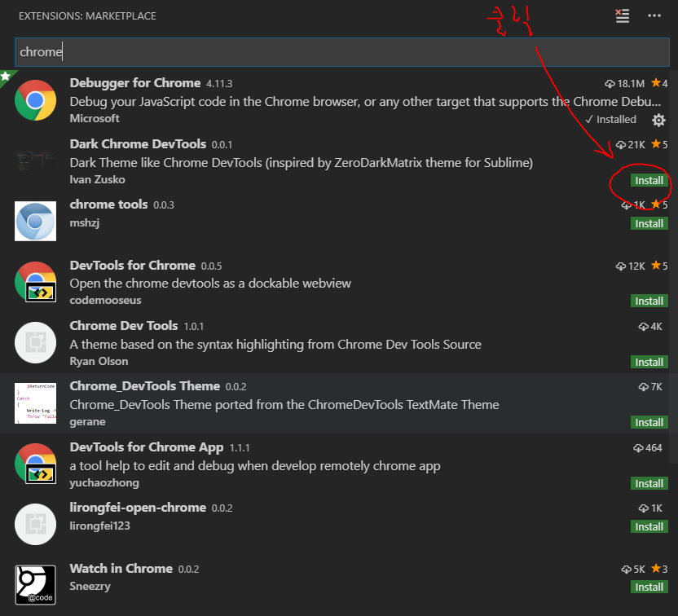This screenshot has height=616, width=678.
Task: Click the mshzj publisher name
Action: coord(84,223)
